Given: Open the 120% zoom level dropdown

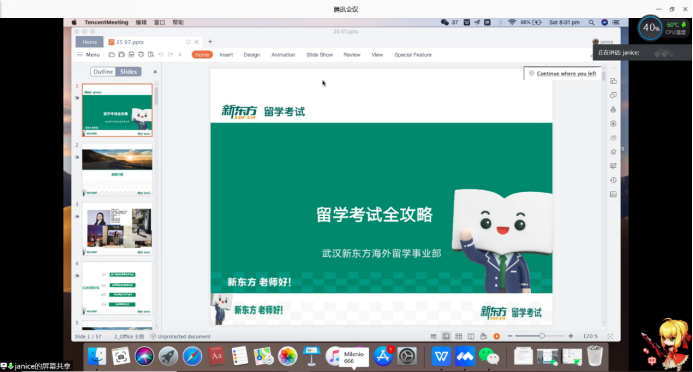Looking at the screenshot, I should click(x=590, y=336).
